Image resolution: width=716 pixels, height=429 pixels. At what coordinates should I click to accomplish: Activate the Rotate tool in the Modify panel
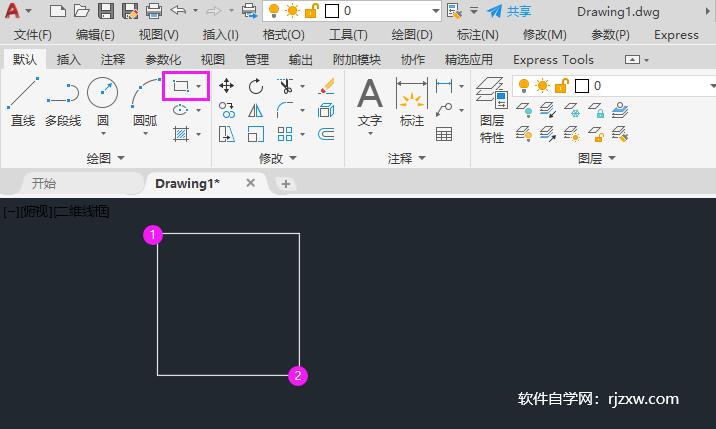256,86
